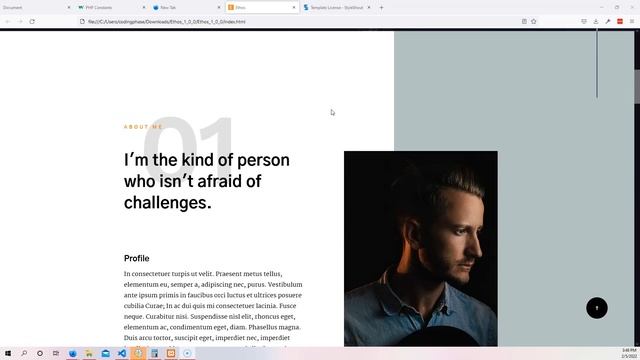This screenshot has height=360, width=640.
Task: Close the Template License tab
Action: click(369, 7)
